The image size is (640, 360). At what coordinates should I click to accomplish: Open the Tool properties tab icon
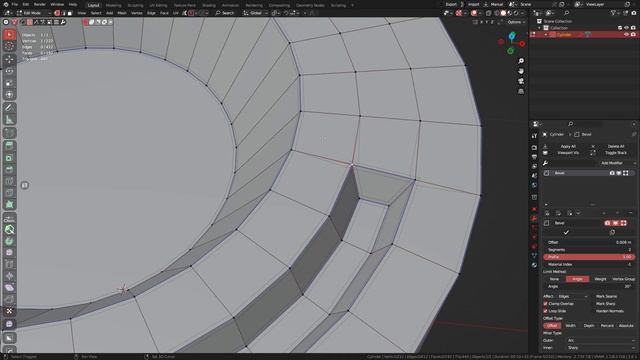pyautogui.click(x=534, y=136)
